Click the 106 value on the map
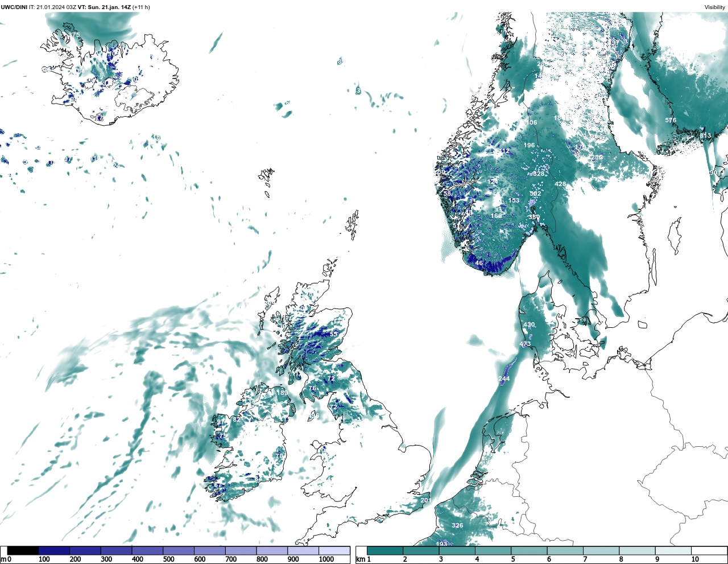Image resolution: width=728 pixels, height=564 pixels. (531, 122)
